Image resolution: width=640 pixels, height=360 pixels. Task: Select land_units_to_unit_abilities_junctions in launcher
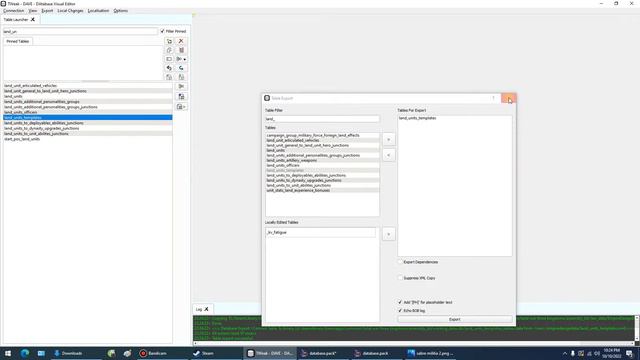click(x=88, y=133)
